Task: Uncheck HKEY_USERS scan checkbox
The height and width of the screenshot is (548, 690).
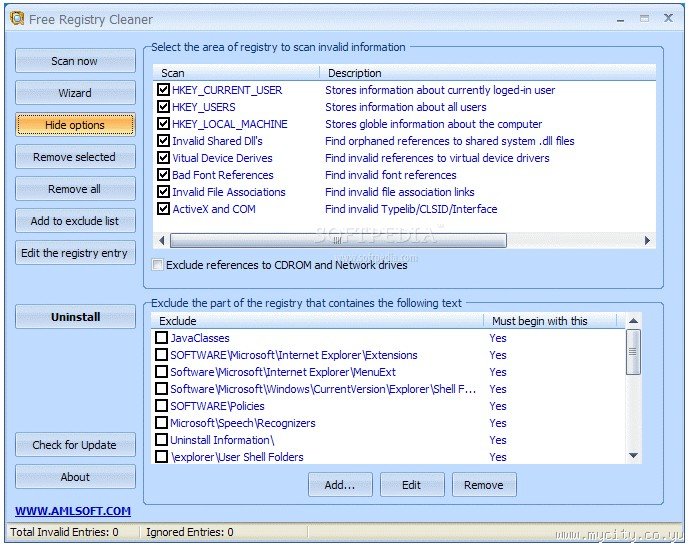Action: tap(163, 107)
